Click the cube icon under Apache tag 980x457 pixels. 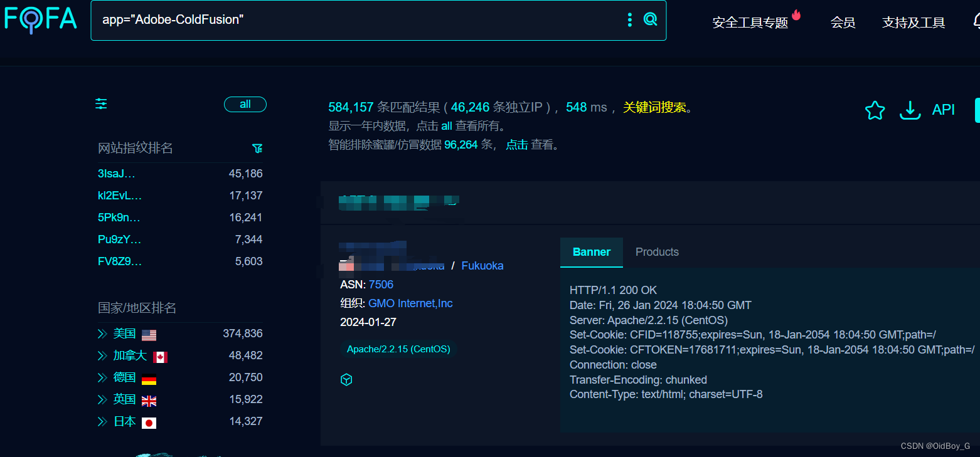346,380
